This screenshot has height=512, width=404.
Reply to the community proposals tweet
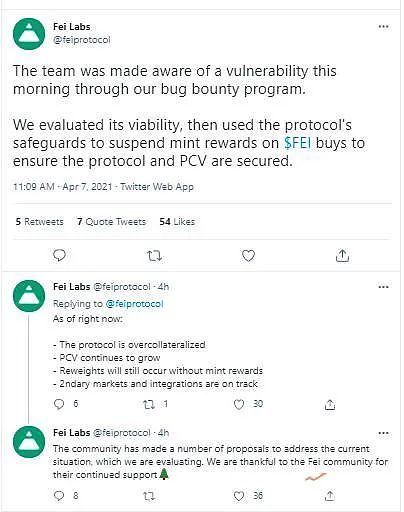point(59,496)
